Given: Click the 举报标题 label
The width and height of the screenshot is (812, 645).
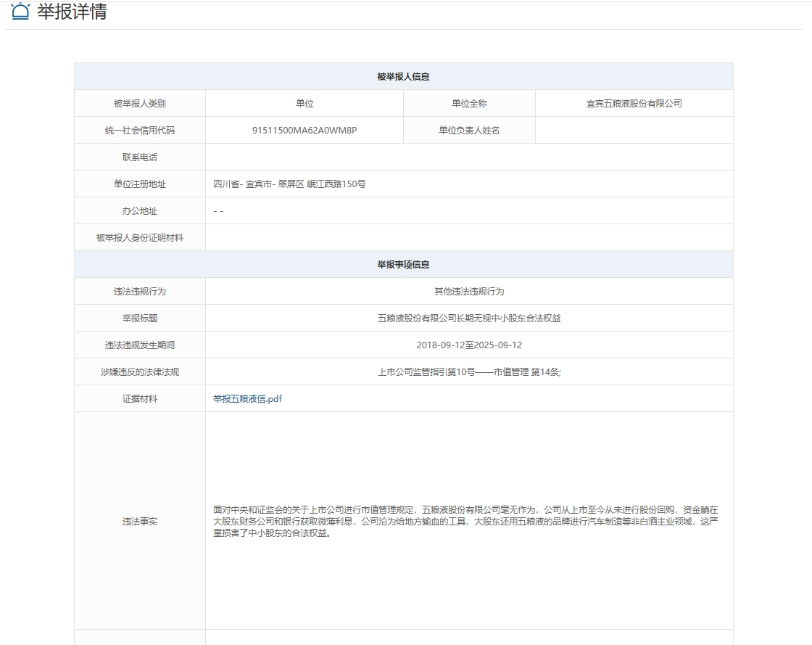Looking at the screenshot, I should [140, 318].
